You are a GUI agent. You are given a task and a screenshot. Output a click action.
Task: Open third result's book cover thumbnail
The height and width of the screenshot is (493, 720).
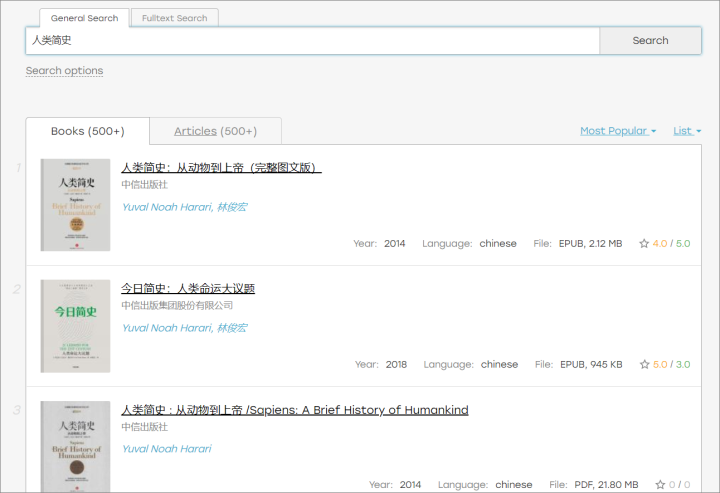tap(75, 447)
